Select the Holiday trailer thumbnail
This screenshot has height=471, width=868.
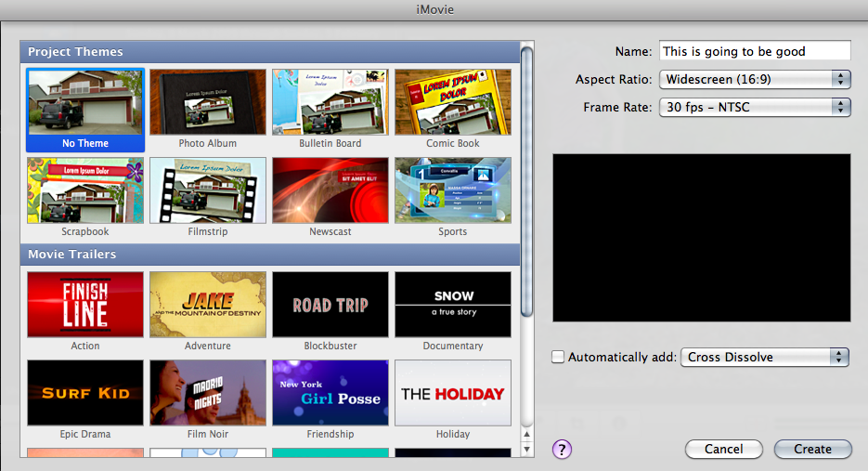(x=453, y=393)
